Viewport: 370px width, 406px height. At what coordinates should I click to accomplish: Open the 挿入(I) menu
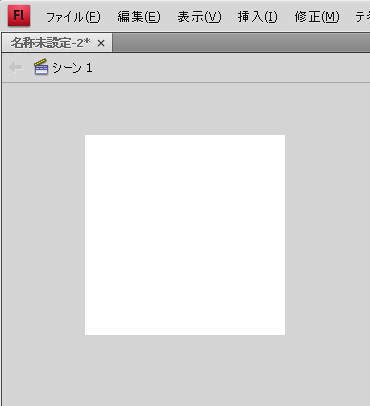click(257, 17)
